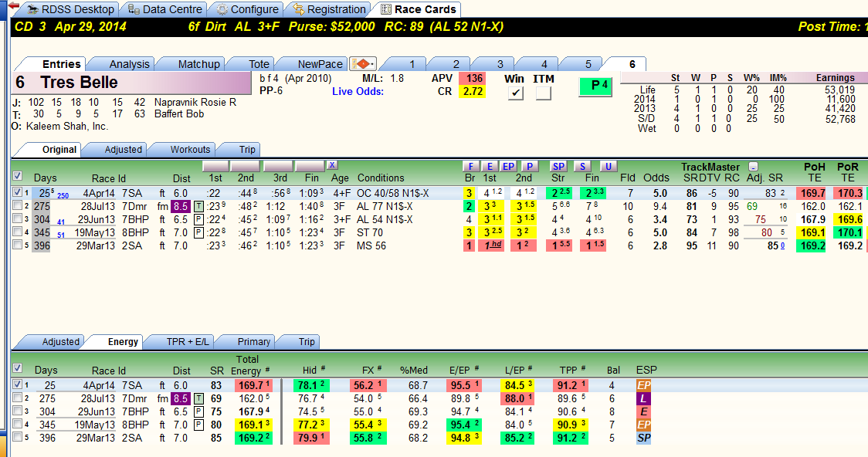Click the red arrow icon at top-left corner
The image size is (868, 457).
point(13,7)
